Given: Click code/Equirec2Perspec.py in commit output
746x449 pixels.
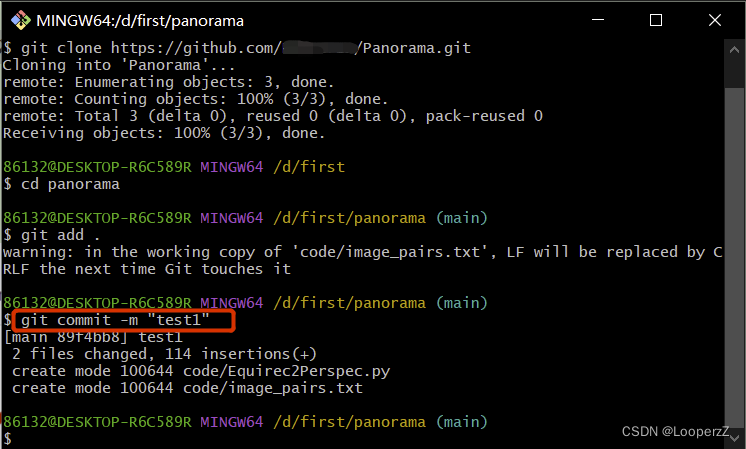Looking at the screenshot, I should [286, 371].
